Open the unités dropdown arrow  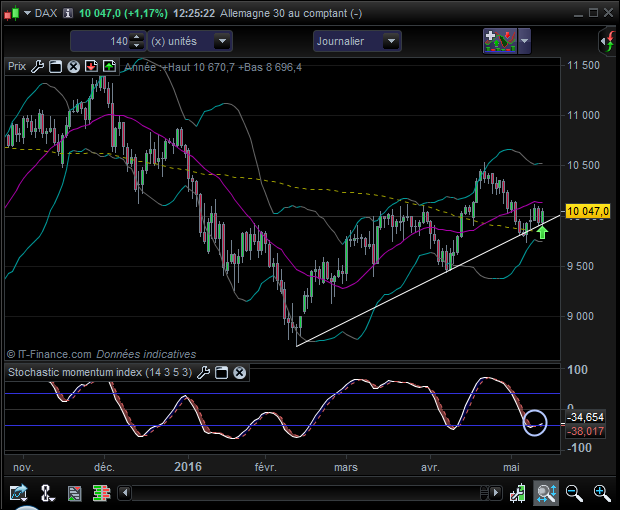[x=222, y=41]
